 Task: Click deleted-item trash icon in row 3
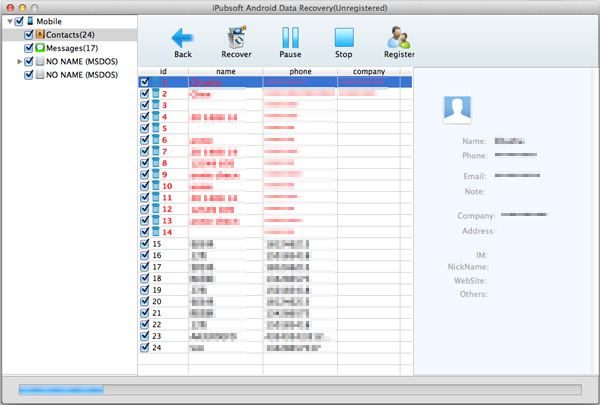coord(155,105)
